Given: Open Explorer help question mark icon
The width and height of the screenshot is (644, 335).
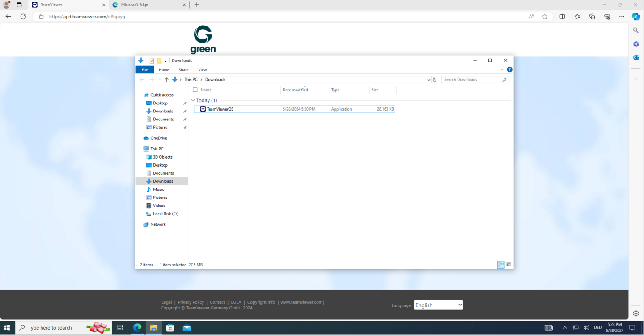Looking at the screenshot, I should [509, 70].
